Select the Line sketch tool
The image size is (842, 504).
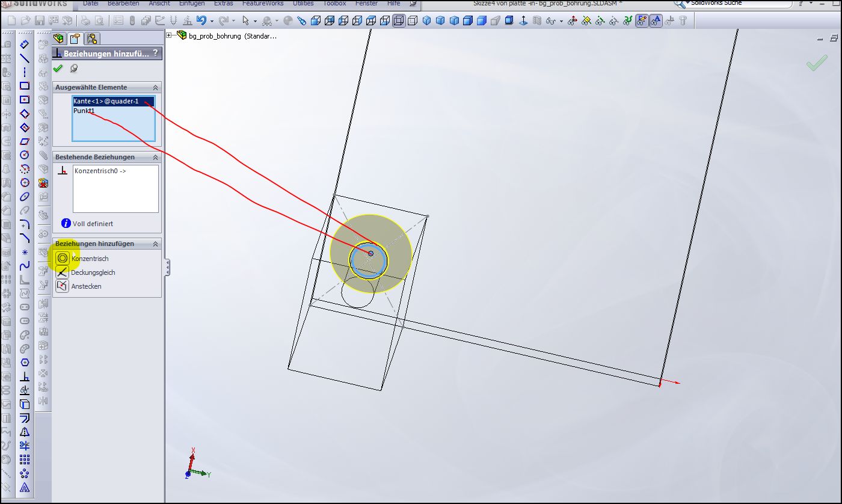click(25, 58)
